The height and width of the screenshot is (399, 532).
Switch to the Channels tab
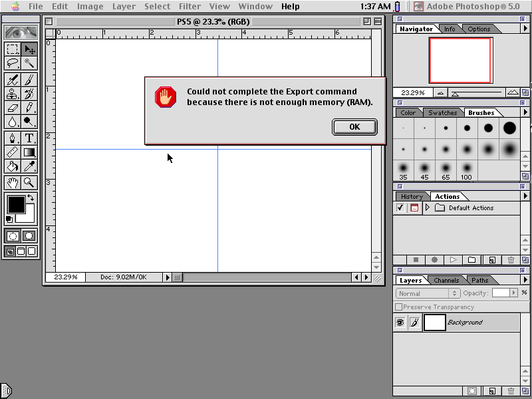(x=446, y=280)
